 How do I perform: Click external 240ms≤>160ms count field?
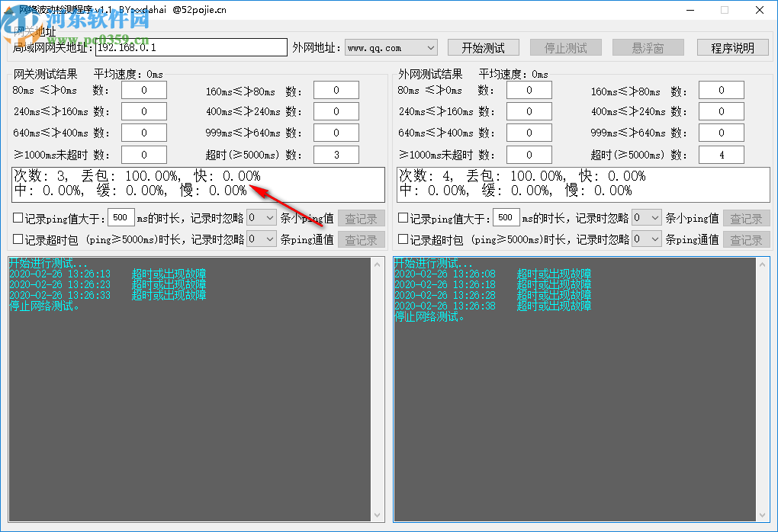pos(529,111)
